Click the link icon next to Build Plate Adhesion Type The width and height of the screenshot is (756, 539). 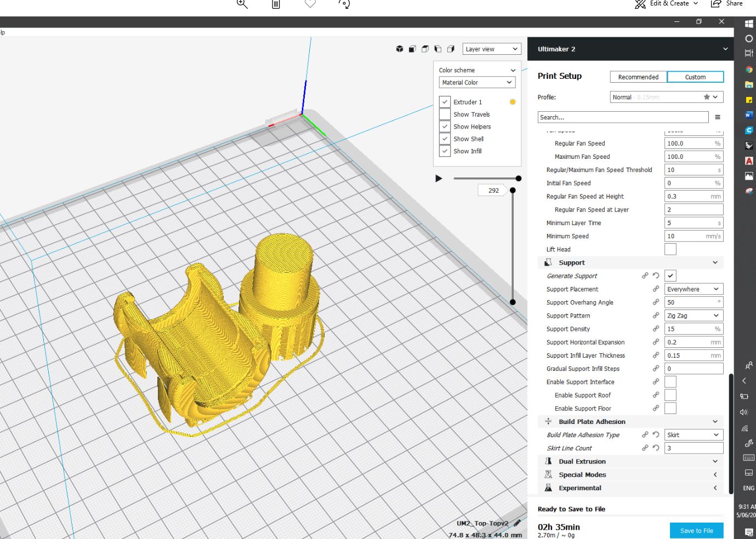645,434
